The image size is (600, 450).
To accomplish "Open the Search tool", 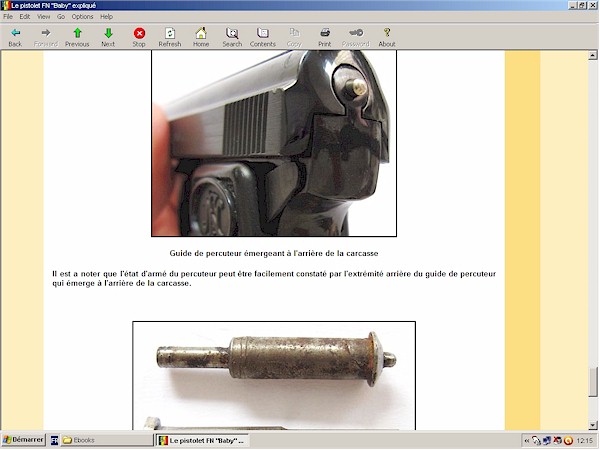I will pos(232,37).
